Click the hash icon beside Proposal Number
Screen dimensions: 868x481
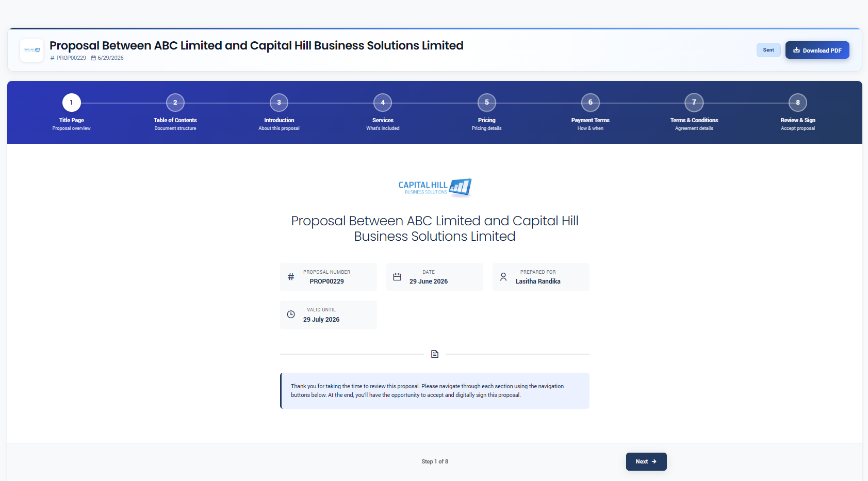pyautogui.click(x=291, y=277)
